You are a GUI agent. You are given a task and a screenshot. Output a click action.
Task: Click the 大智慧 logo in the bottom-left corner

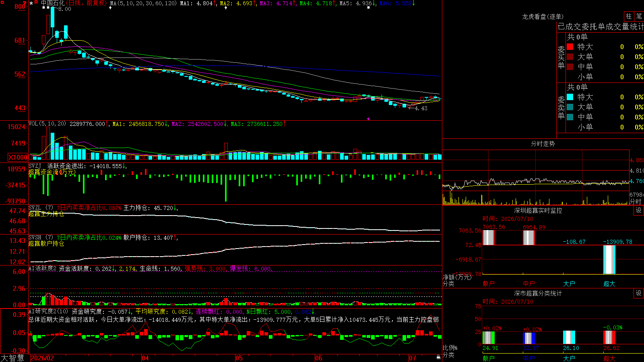(12, 358)
